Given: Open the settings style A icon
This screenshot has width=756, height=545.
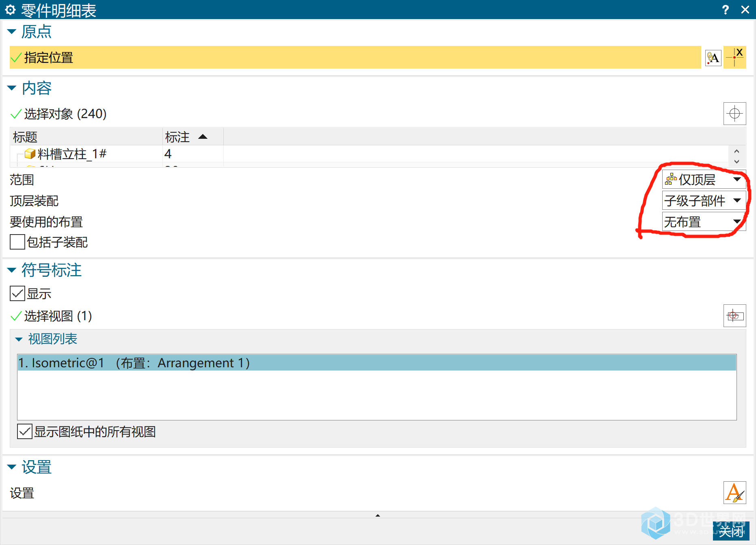Looking at the screenshot, I should tap(735, 493).
